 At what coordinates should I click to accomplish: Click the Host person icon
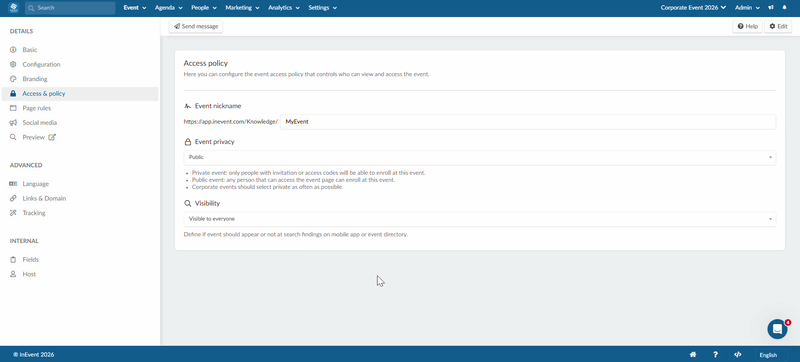click(13, 274)
